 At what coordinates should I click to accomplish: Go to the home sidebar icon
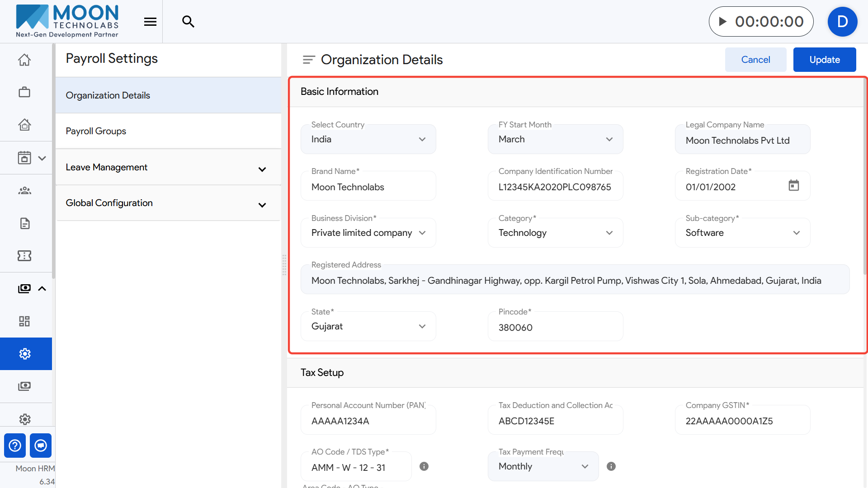pyautogui.click(x=24, y=60)
